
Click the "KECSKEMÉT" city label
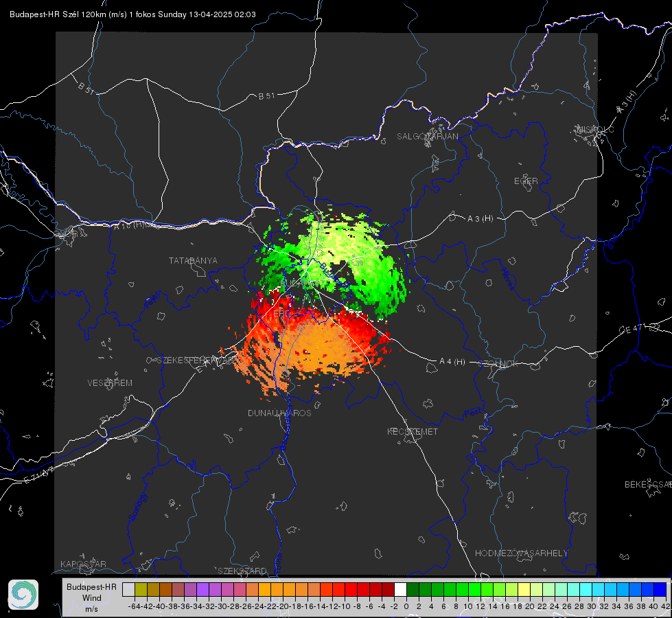(x=413, y=432)
